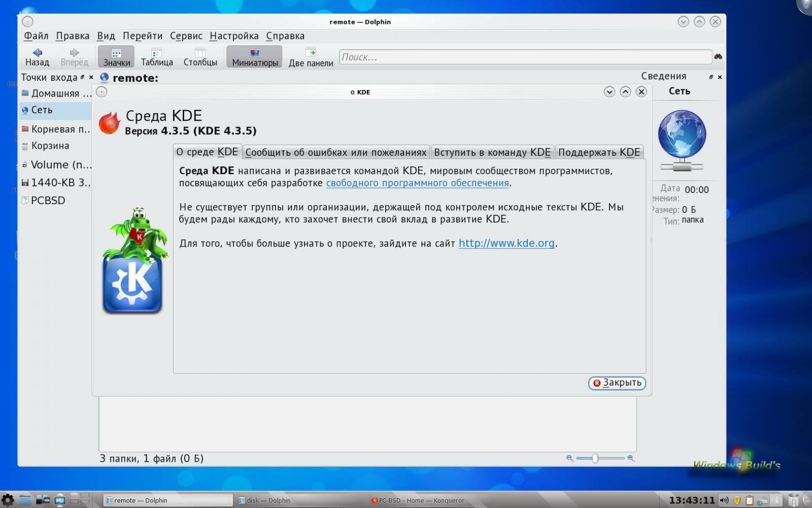Click the network tray icon
812x508 pixels.
coord(763,501)
